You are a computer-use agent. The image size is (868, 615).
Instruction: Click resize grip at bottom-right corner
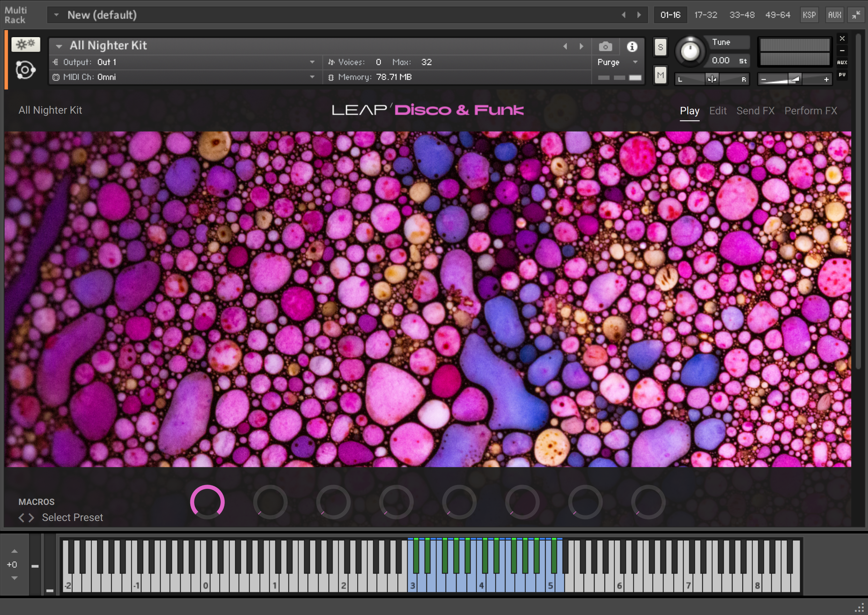click(859, 607)
